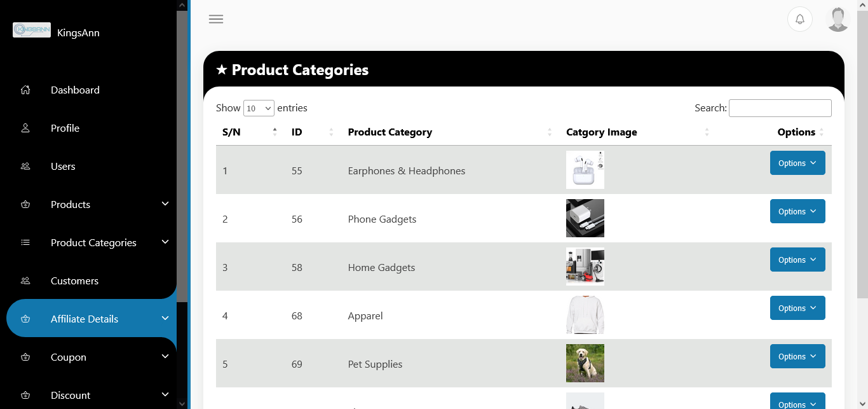This screenshot has height=409, width=868.
Task: Open Options dropdown for Earphones & Headphones
Action: coord(797,163)
